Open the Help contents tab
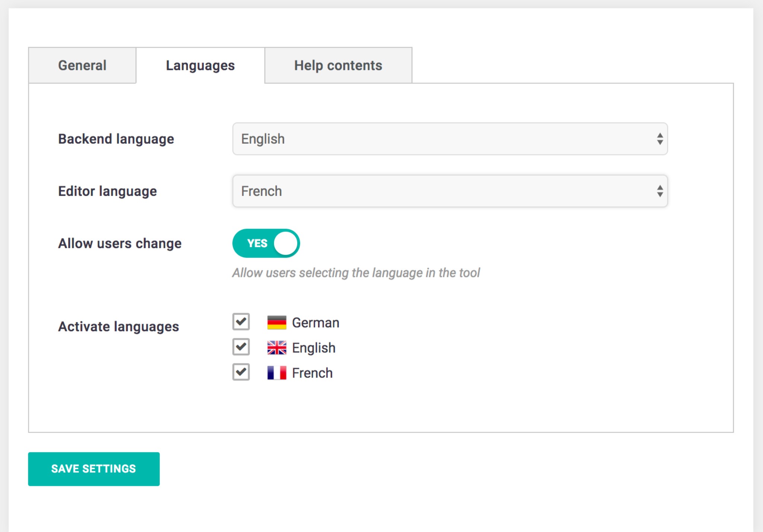 [x=338, y=66]
